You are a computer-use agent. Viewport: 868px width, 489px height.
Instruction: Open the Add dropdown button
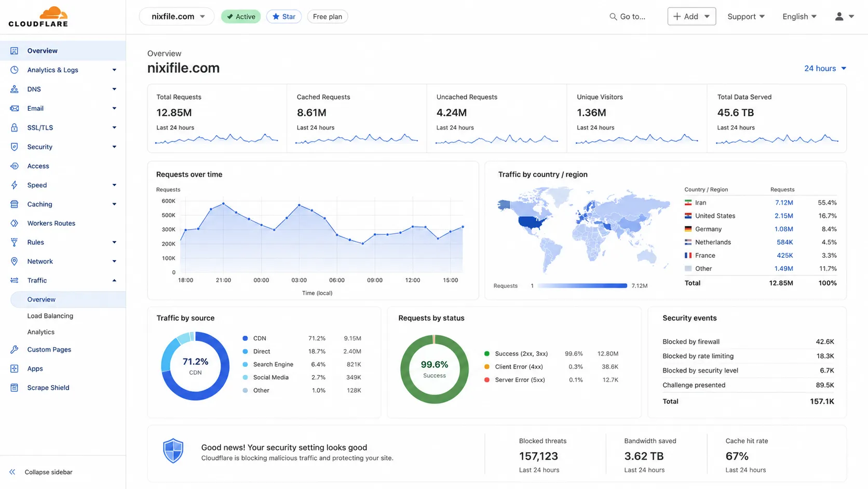point(691,17)
